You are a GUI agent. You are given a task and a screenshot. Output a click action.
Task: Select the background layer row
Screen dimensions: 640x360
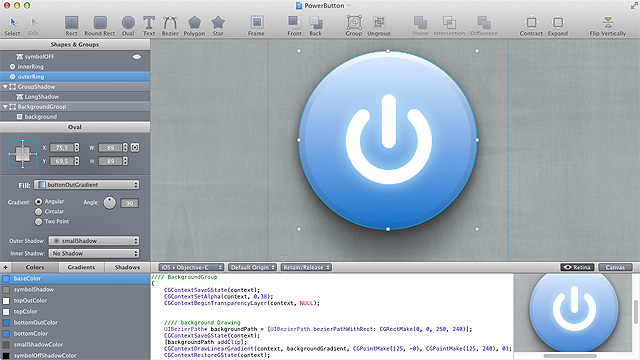click(x=75, y=117)
